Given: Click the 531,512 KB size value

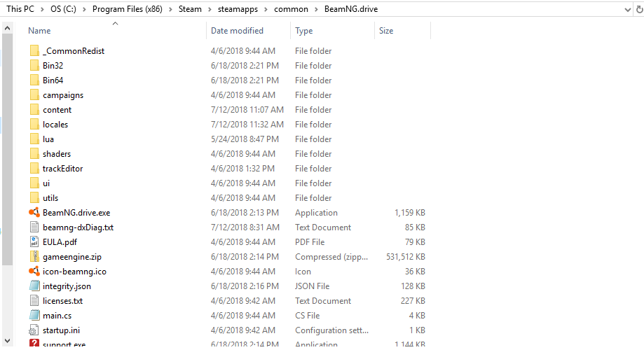Looking at the screenshot, I should (405, 257).
